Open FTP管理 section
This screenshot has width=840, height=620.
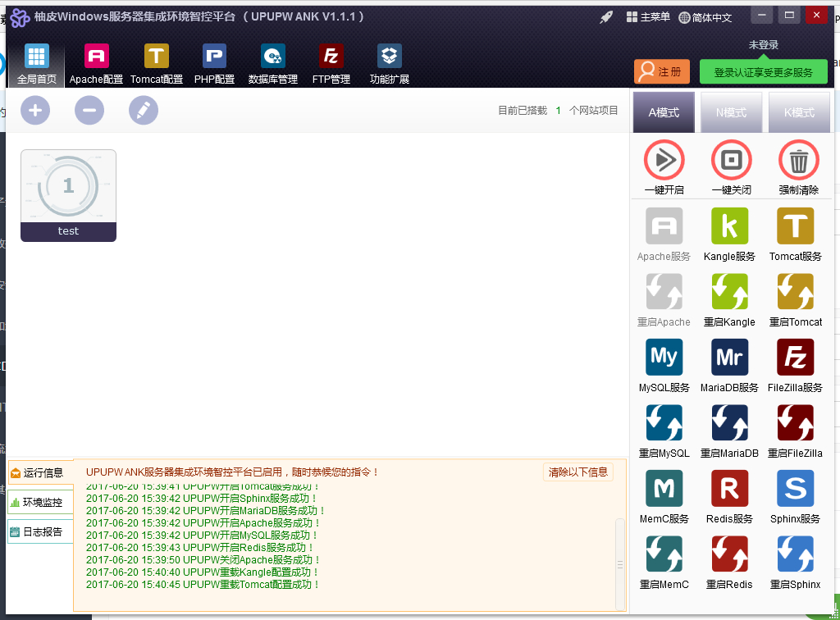tap(331, 64)
